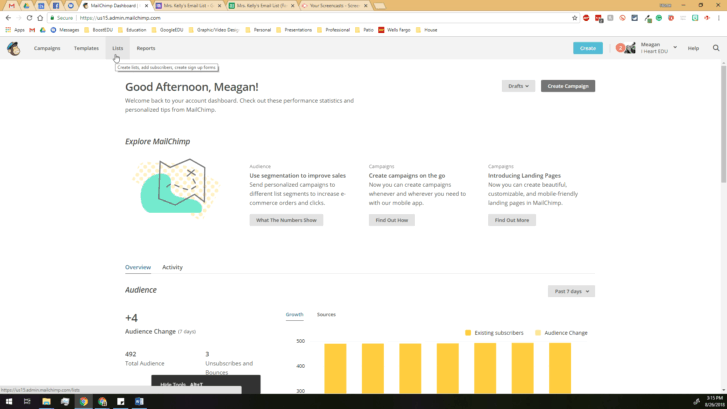Screen dimensions: 727x409
Task: Click the Find Out How button
Action: (392, 220)
